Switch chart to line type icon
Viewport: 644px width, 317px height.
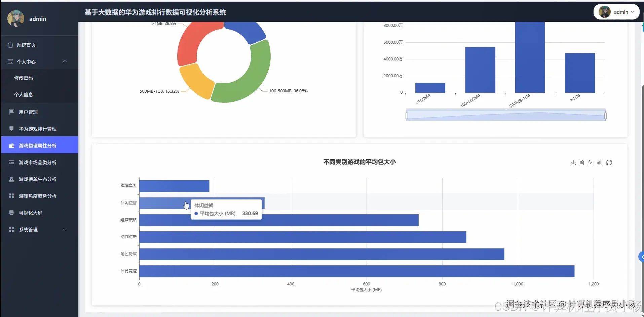pos(591,163)
